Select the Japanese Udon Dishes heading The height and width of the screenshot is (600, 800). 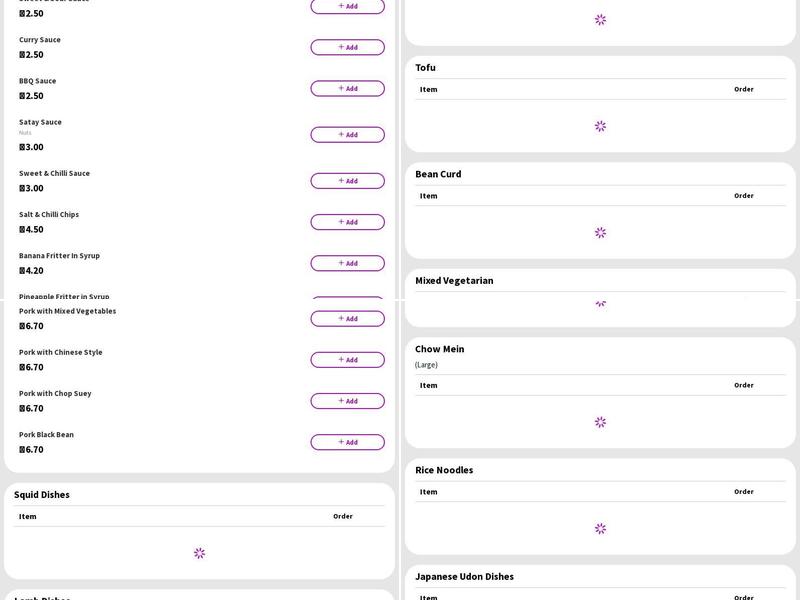point(464,577)
